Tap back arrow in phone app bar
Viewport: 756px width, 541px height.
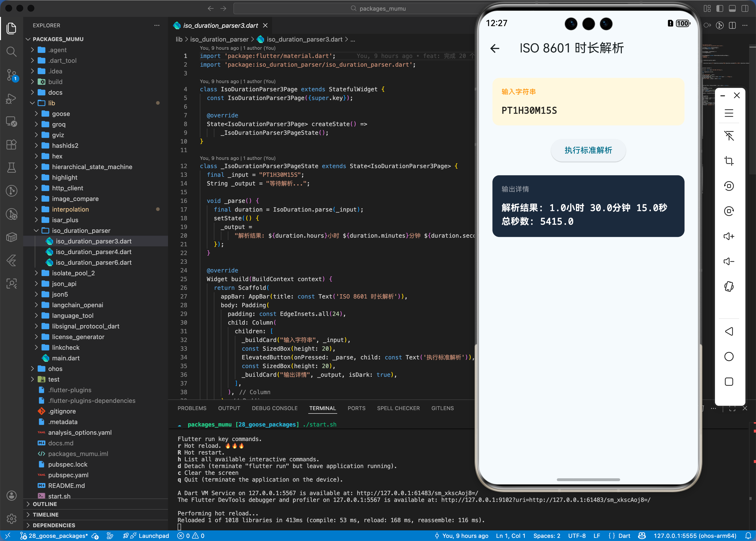coord(495,48)
